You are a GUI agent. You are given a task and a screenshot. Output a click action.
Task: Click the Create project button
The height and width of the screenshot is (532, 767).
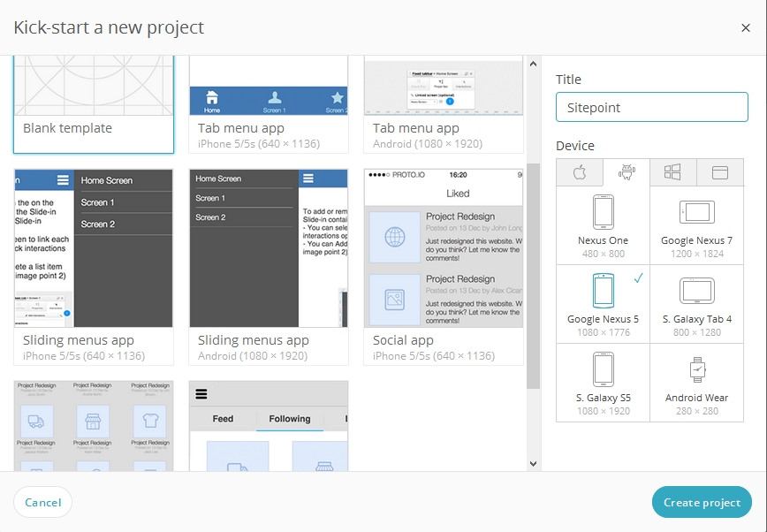702,502
